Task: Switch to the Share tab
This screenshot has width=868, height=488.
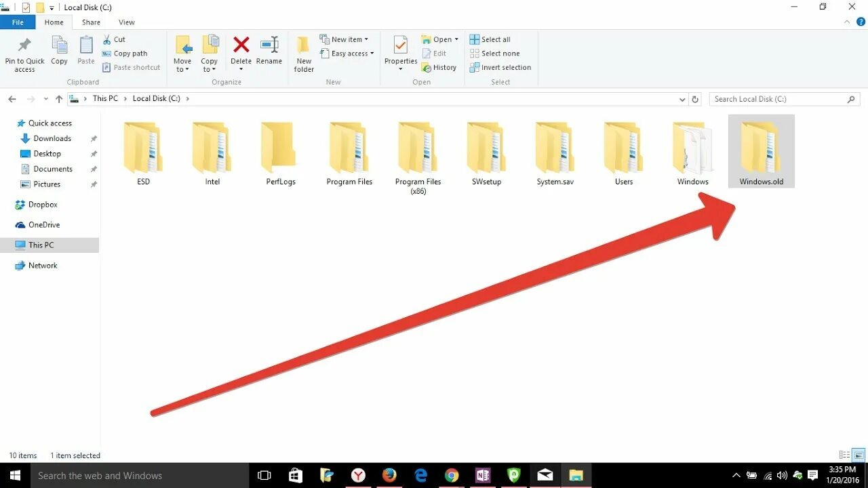Action: (91, 22)
